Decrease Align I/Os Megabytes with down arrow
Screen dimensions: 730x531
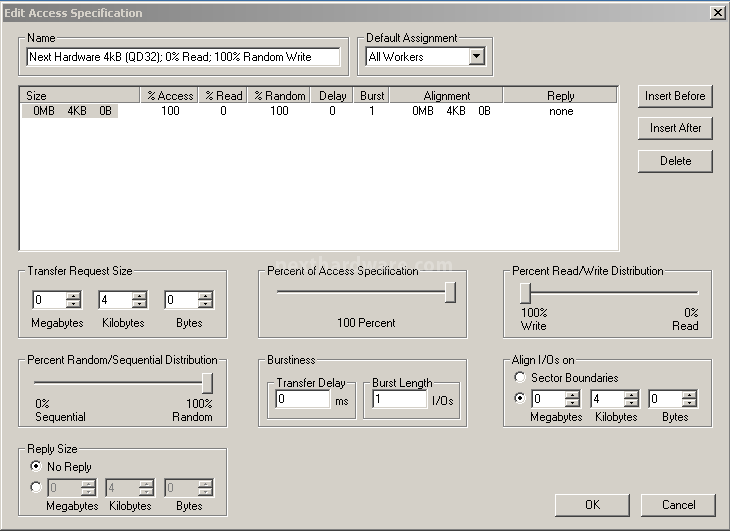click(572, 403)
